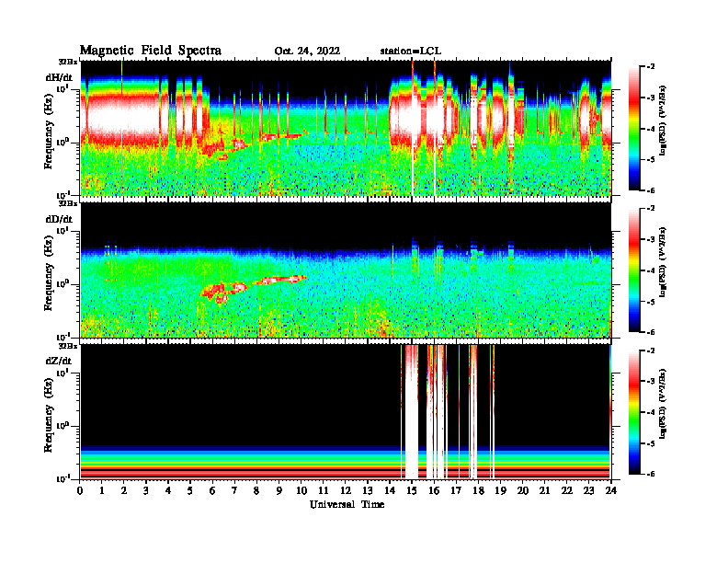The height and width of the screenshot is (563, 728).
Task: Open the dD/dt spectrogram plot
Action: point(346,270)
